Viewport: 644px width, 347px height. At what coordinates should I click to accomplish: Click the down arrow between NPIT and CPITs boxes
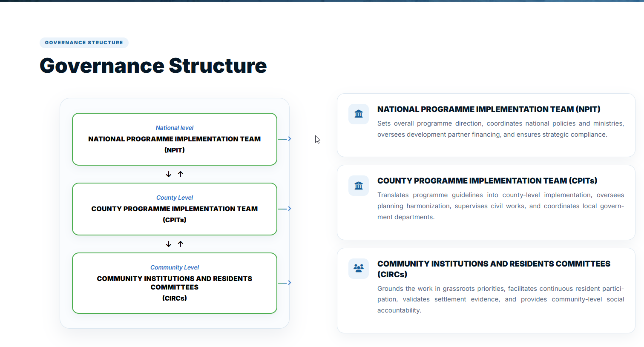[169, 174]
